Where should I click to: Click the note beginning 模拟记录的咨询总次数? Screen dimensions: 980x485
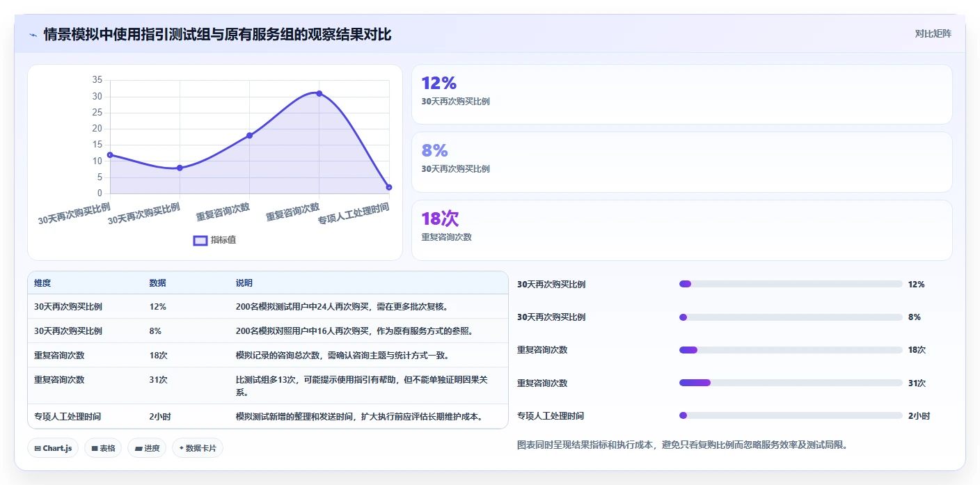pyautogui.click(x=342, y=355)
